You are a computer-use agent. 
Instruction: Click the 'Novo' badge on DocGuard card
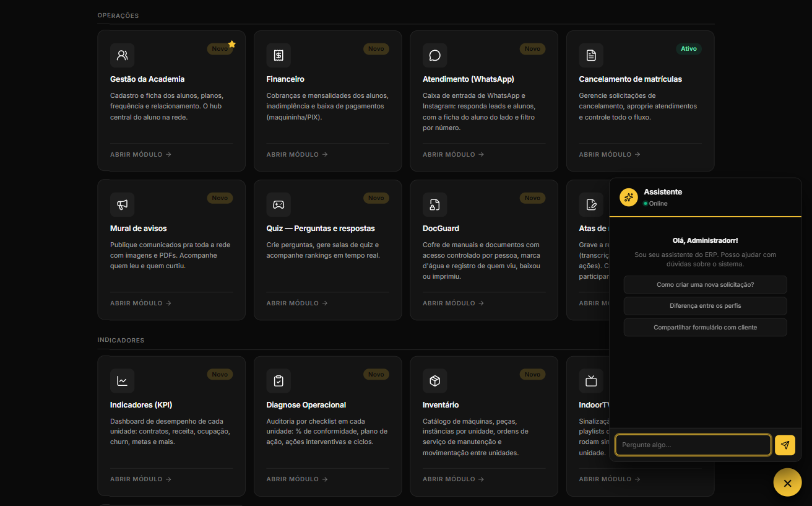(532, 198)
